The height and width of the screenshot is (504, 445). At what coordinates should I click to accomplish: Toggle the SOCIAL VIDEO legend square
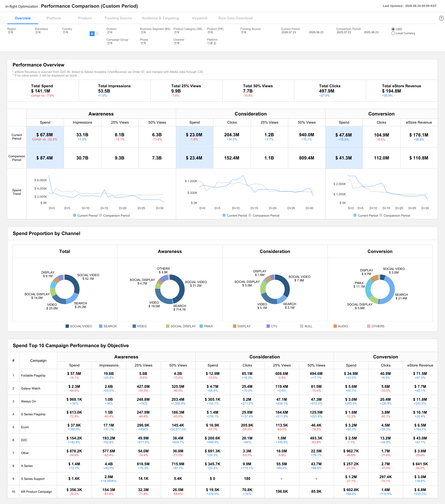(67, 326)
